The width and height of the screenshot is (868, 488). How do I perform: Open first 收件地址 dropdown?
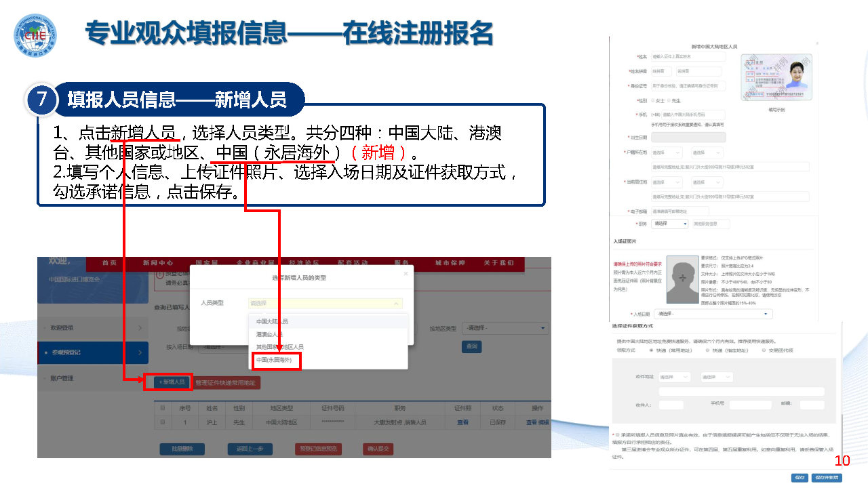pyautogui.click(x=674, y=377)
